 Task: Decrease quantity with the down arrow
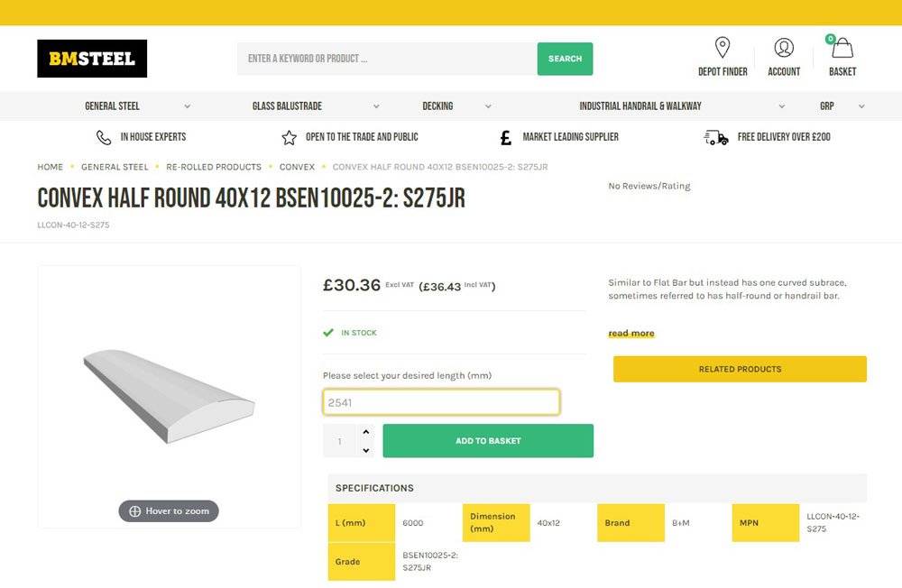click(365, 450)
